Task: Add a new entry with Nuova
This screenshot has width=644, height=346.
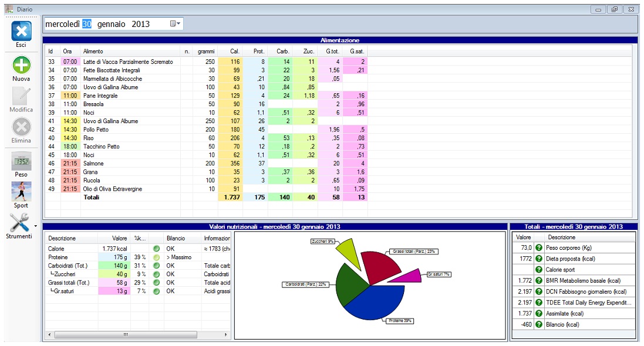Action: pyautogui.click(x=21, y=65)
